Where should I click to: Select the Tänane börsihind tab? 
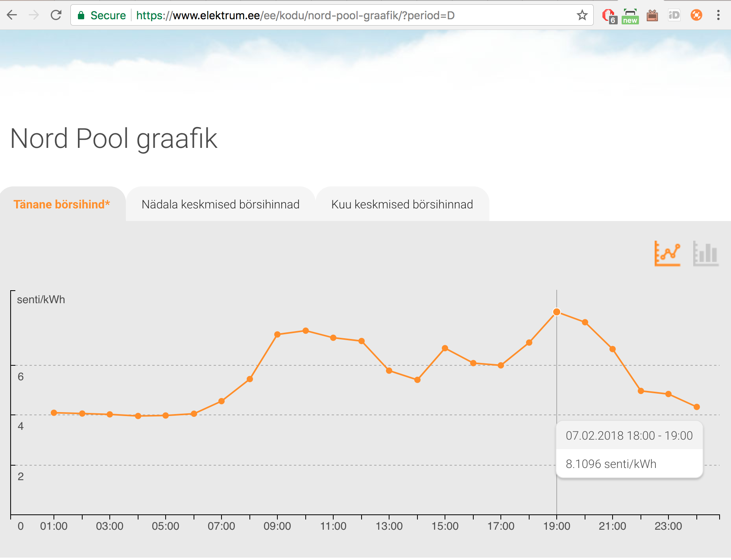[x=62, y=204]
